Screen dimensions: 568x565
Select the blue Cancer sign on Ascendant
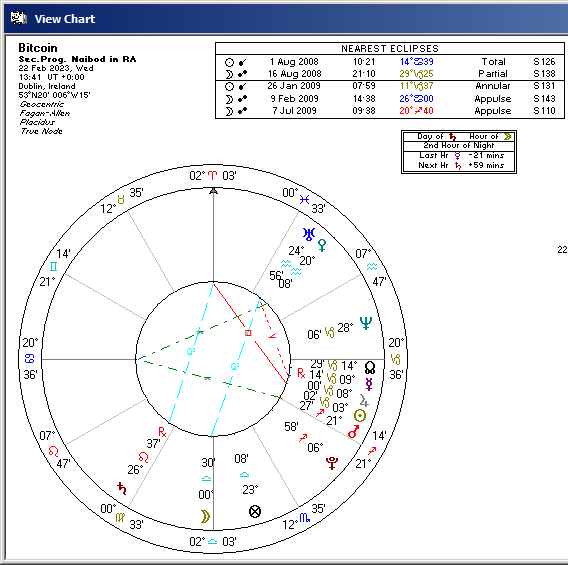(29, 358)
